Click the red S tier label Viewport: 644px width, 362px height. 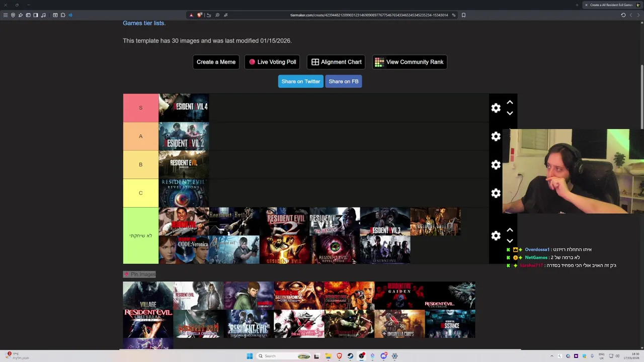(141, 108)
